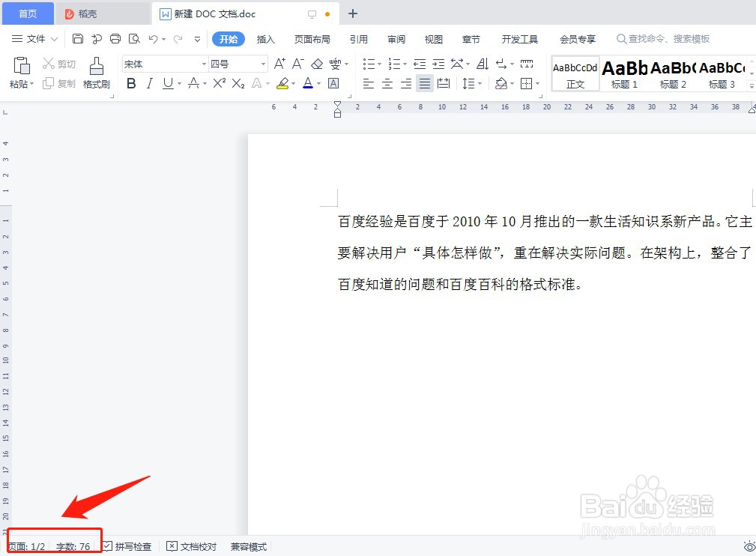Open the numbered list dropdown arrow
Screen dimensions: 756x556
click(405, 64)
